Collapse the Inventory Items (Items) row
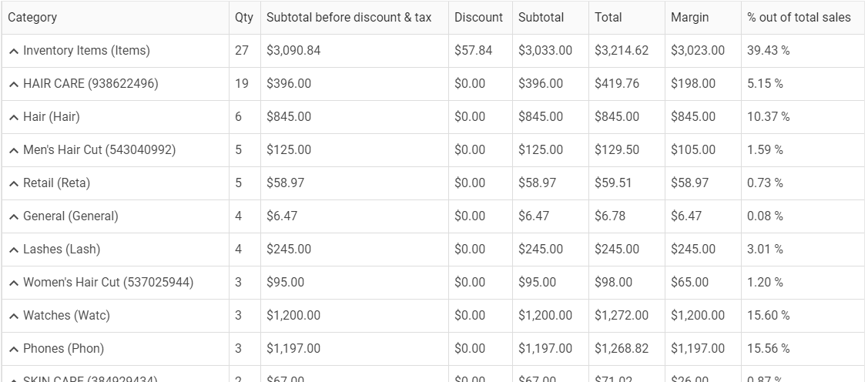 tap(14, 51)
